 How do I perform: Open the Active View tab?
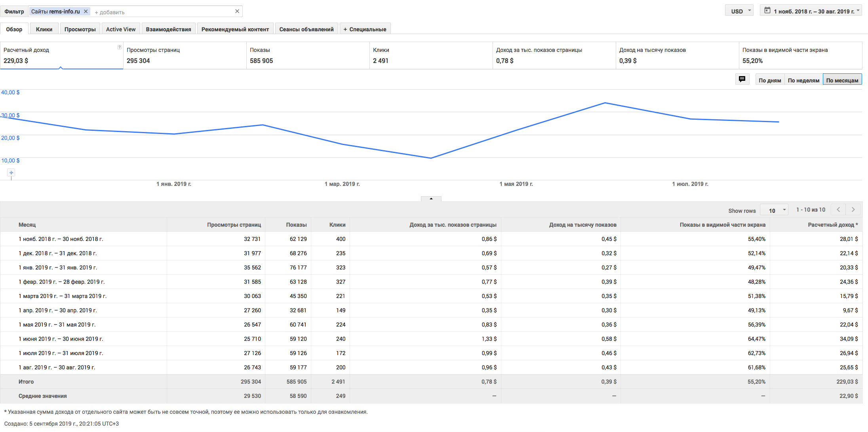click(x=120, y=29)
